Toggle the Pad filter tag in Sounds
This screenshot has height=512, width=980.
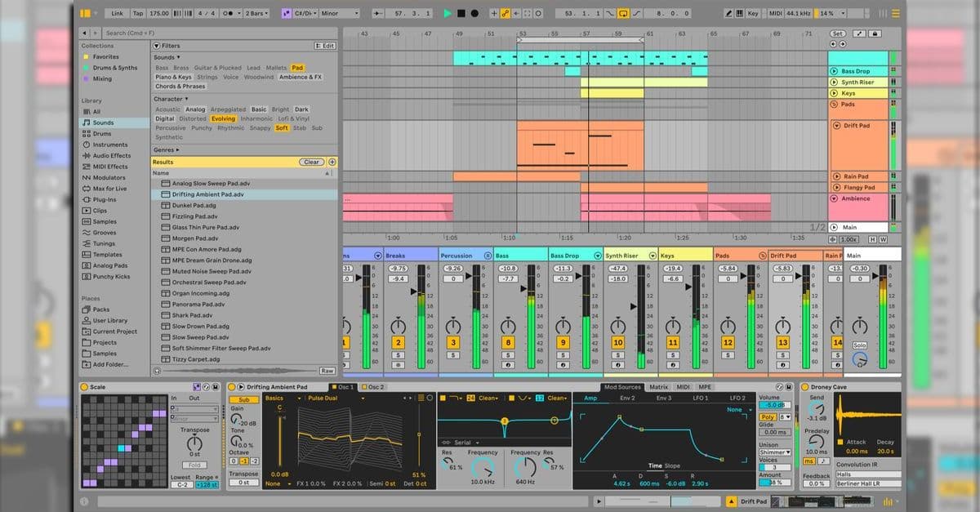point(298,68)
